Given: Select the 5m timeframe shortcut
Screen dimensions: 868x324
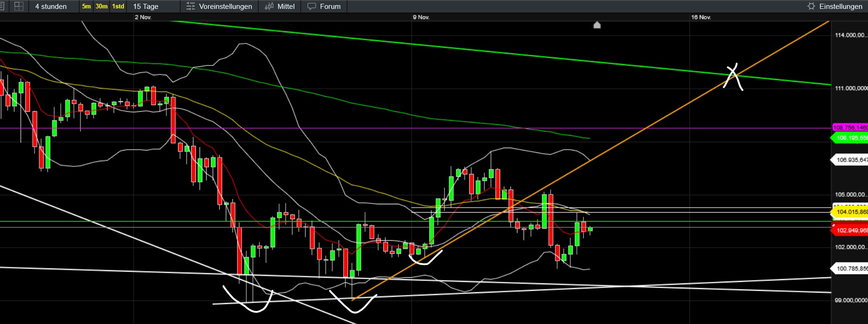Looking at the screenshot, I should [86, 7].
